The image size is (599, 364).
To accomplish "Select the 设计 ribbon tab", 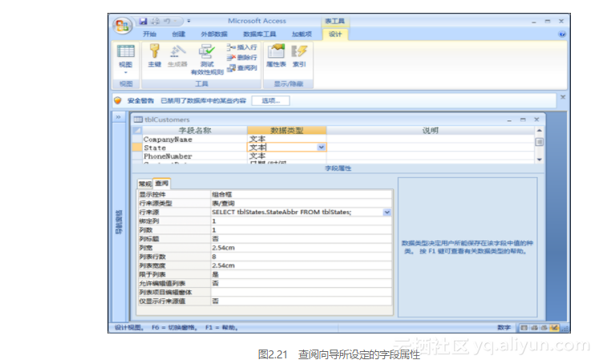I will point(335,34).
